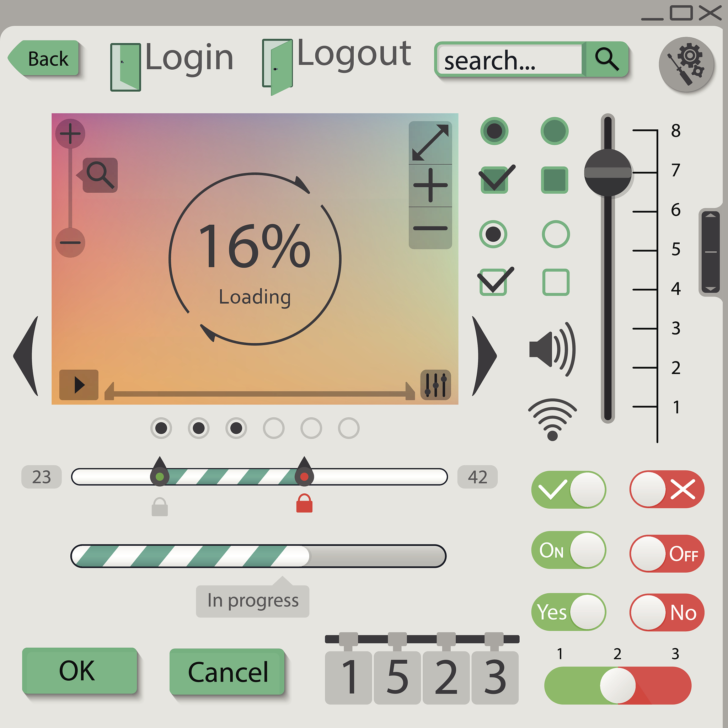Click the search magnifier button
Image resolution: width=728 pixels, height=728 pixels.
[x=606, y=59]
